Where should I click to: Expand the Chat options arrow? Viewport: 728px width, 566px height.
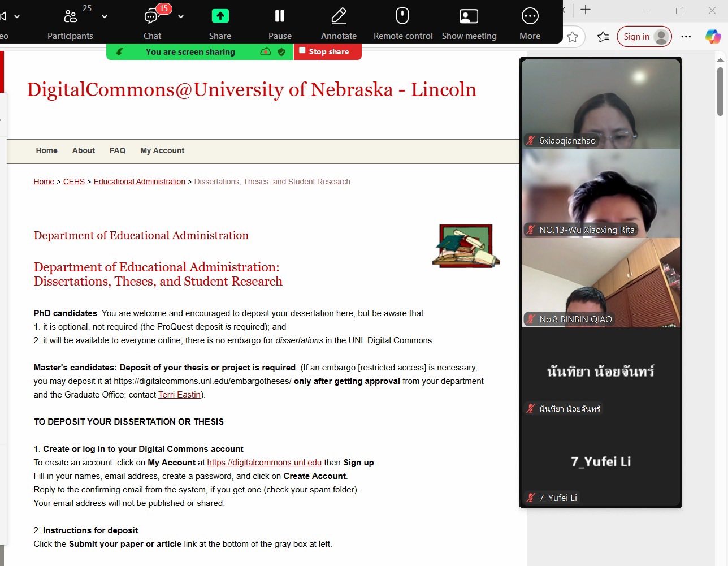tap(181, 16)
